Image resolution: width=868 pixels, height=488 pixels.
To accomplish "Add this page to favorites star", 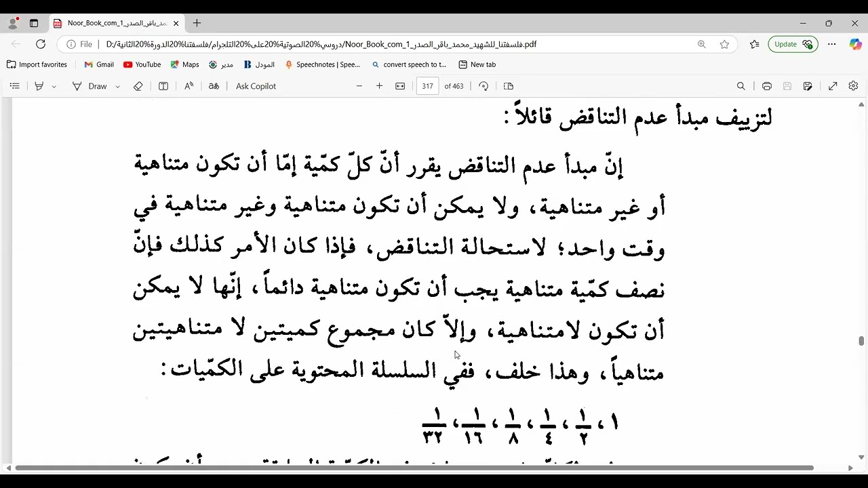I will pos(724,44).
